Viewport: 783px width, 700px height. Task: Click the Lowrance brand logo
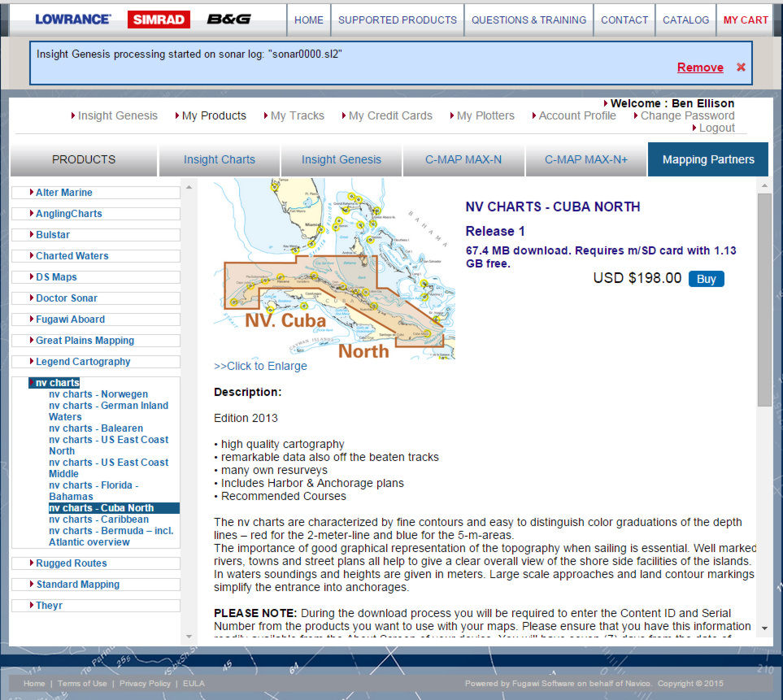coord(73,20)
